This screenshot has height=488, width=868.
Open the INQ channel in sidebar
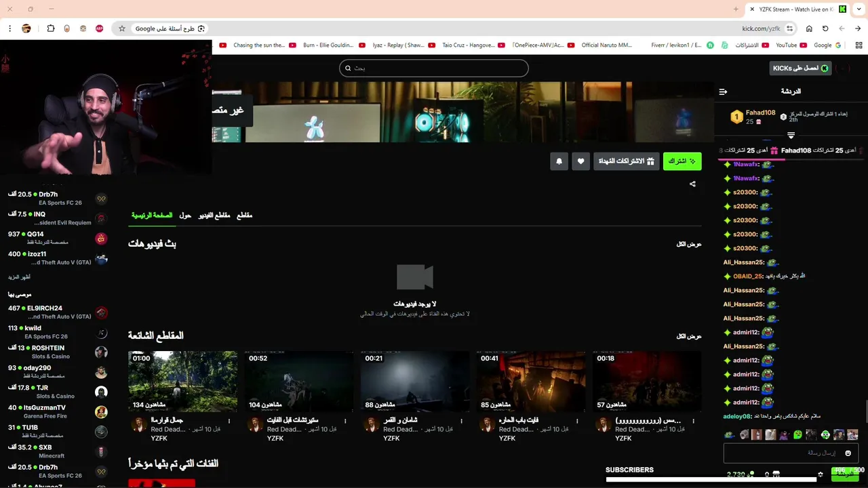click(x=58, y=218)
